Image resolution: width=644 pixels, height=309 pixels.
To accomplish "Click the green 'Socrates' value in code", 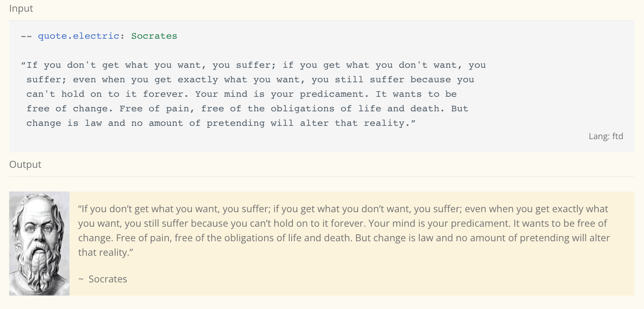I will (x=154, y=36).
